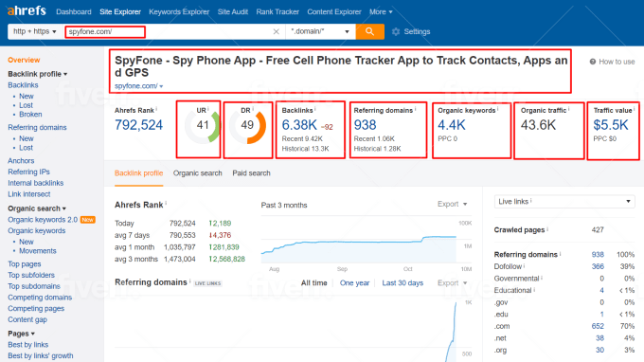Image resolution: width=644 pixels, height=362 pixels.
Task: Collapse the Backlink profile sidebar section
Action: click(37, 74)
